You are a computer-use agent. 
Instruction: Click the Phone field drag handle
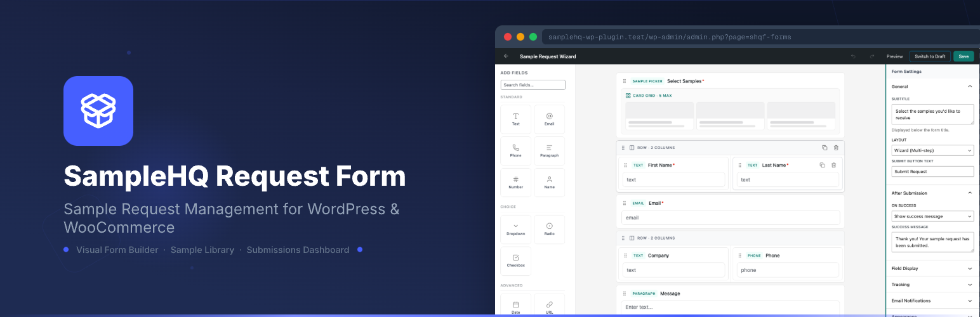pos(740,256)
